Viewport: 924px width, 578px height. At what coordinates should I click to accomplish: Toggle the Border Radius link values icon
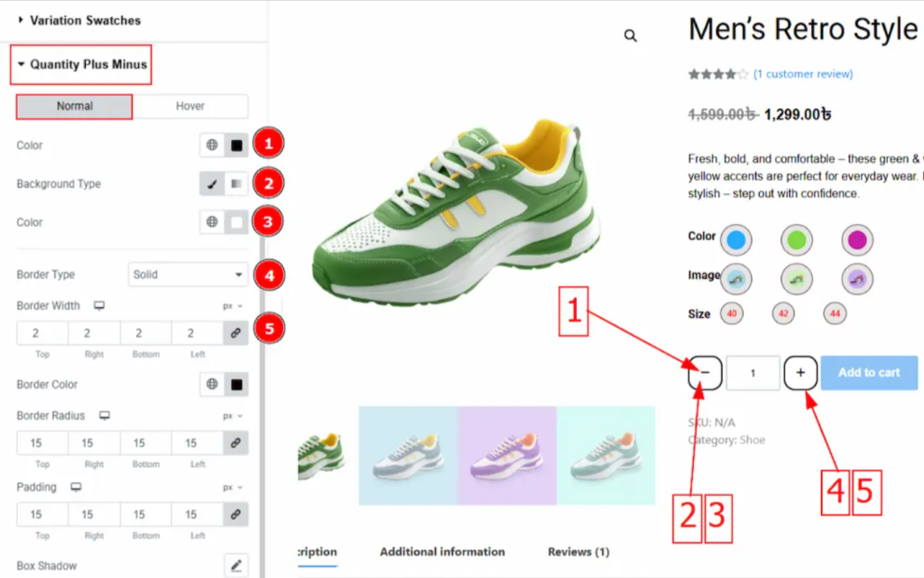pyautogui.click(x=236, y=443)
